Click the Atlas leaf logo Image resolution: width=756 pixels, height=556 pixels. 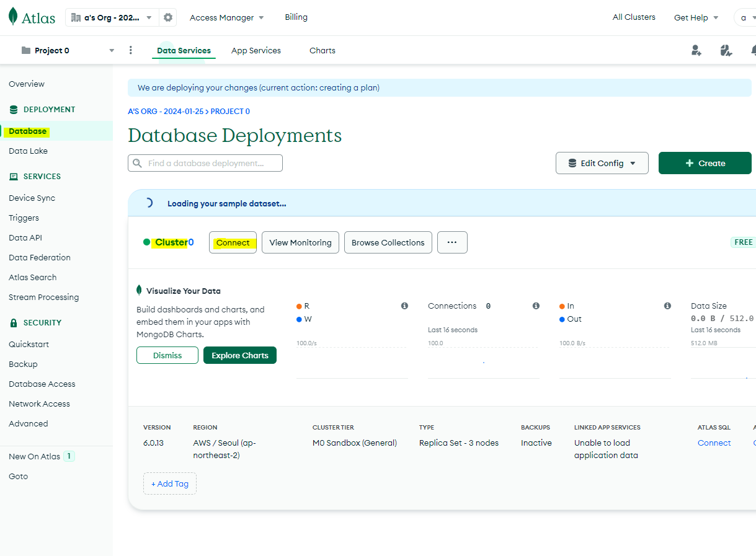(13, 17)
